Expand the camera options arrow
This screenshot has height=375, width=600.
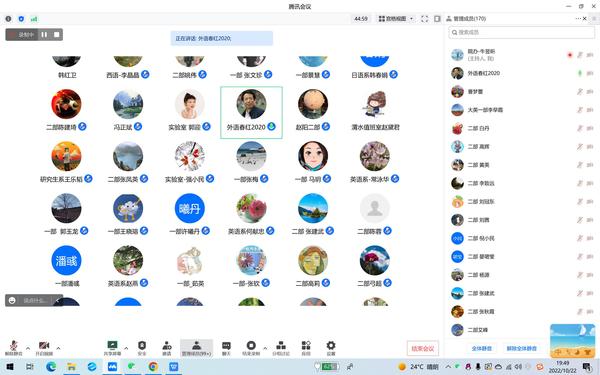click(58, 348)
